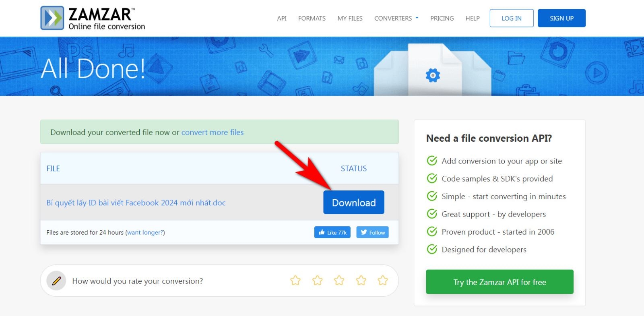The image size is (644, 316).
Task: Click the STATUS column header
Action: [354, 168]
